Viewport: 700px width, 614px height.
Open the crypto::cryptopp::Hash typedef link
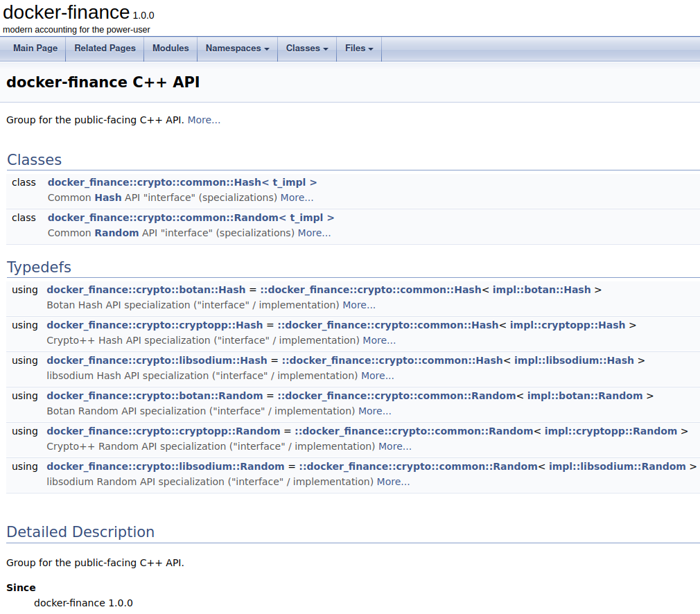pos(155,325)
